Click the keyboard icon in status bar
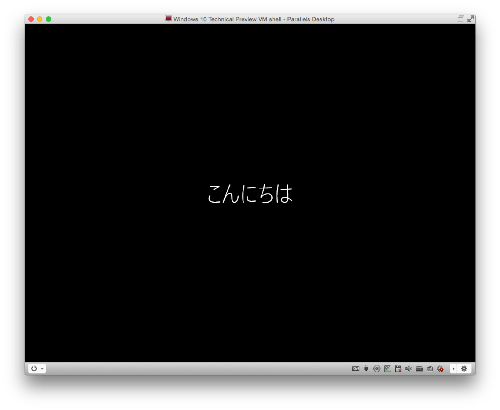500x410 pixels. pyautogui.click(x=355, y=368)
